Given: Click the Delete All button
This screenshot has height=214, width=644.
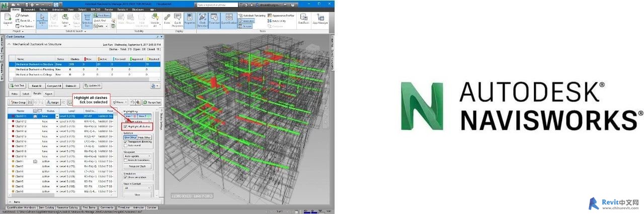Looking at the screenshot, I should point(71,86).
